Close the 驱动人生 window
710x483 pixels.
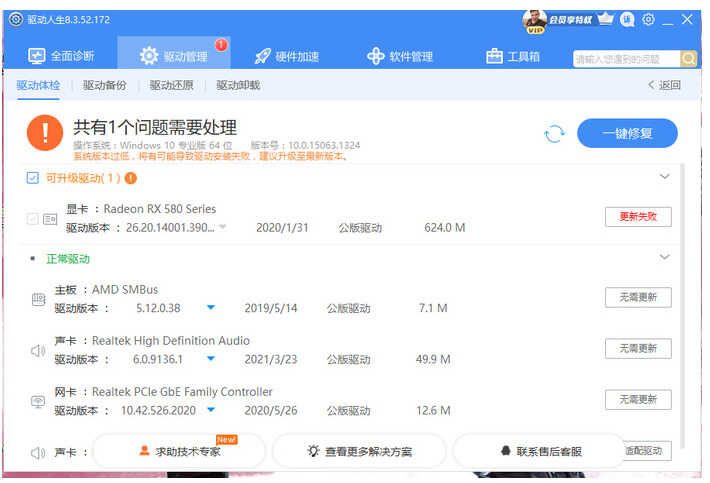[687, 19]
